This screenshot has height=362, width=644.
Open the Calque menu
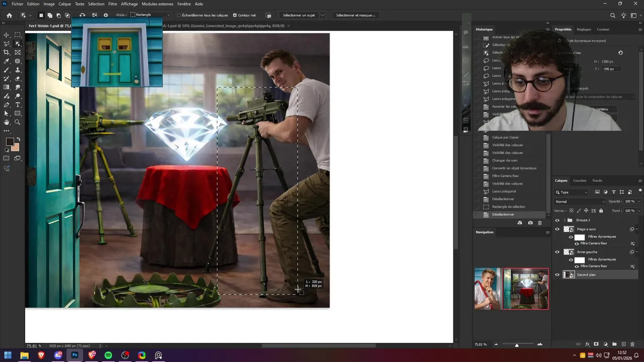pos(65,4)
